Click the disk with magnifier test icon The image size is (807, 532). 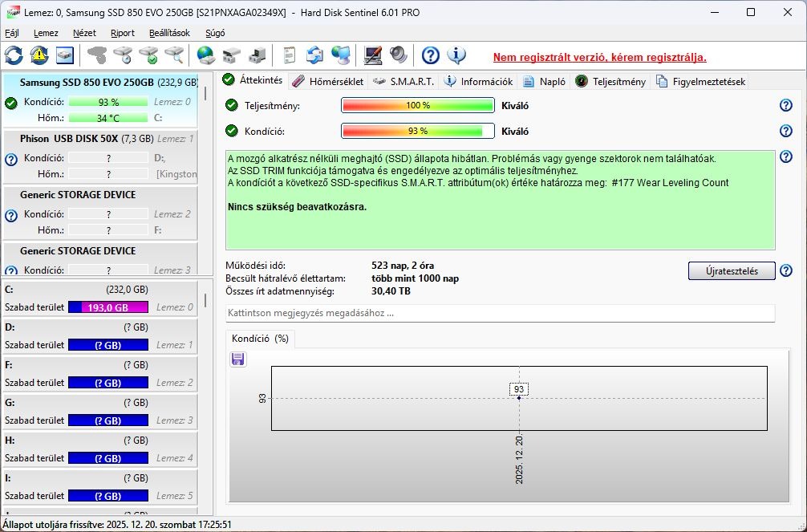click(174, 55)
